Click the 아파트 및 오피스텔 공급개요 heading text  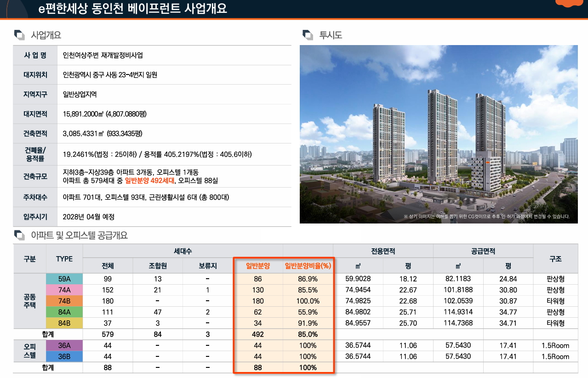[79, 235]
